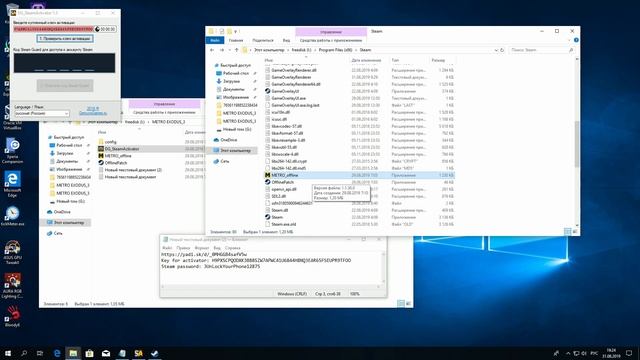Open ASUS GPU Tweak II desktop shortcut

[12, 252]
